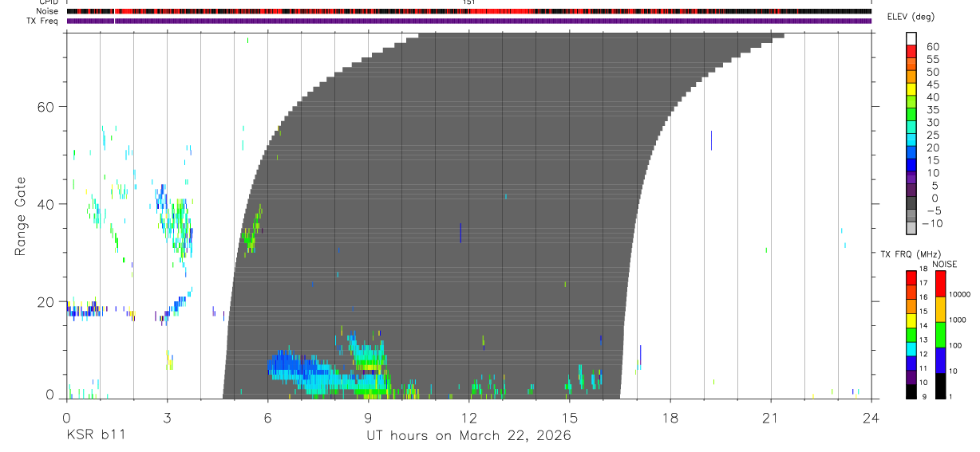Screen dimensions: 980x452
Task: Click tick '20' on the Range Gate axis
Action: (45, 301)
